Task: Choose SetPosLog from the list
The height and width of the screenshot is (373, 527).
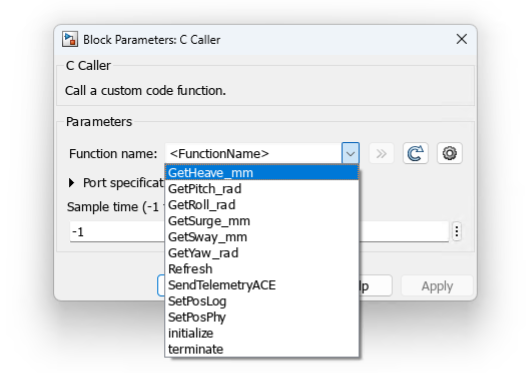Action: pyautogui.click(x=262, y=301)
